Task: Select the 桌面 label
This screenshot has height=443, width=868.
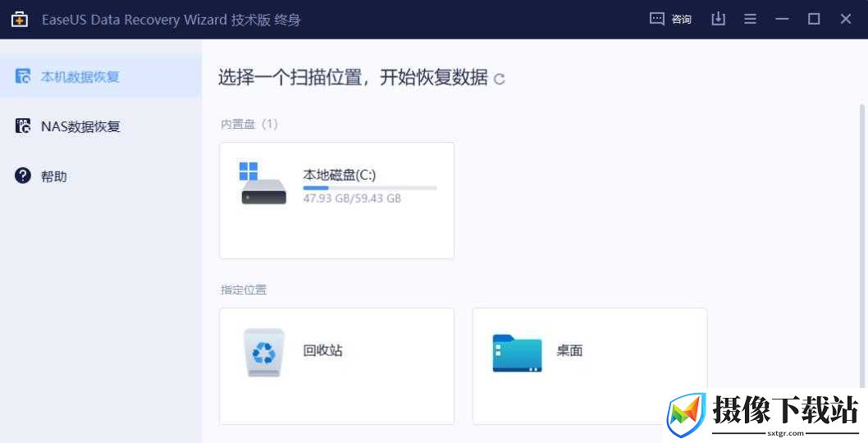Action: pyautogui.click(x=569, y=350)
